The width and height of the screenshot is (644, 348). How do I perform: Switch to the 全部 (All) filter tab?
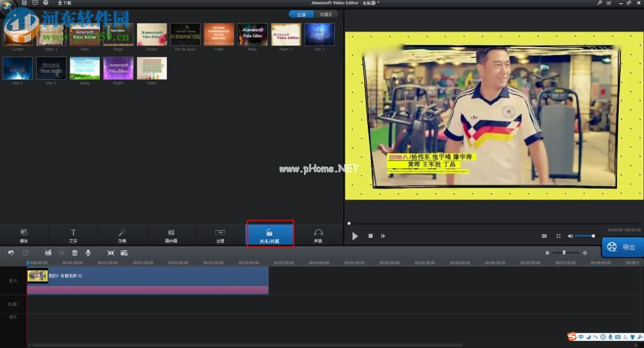tap(301, 14)
